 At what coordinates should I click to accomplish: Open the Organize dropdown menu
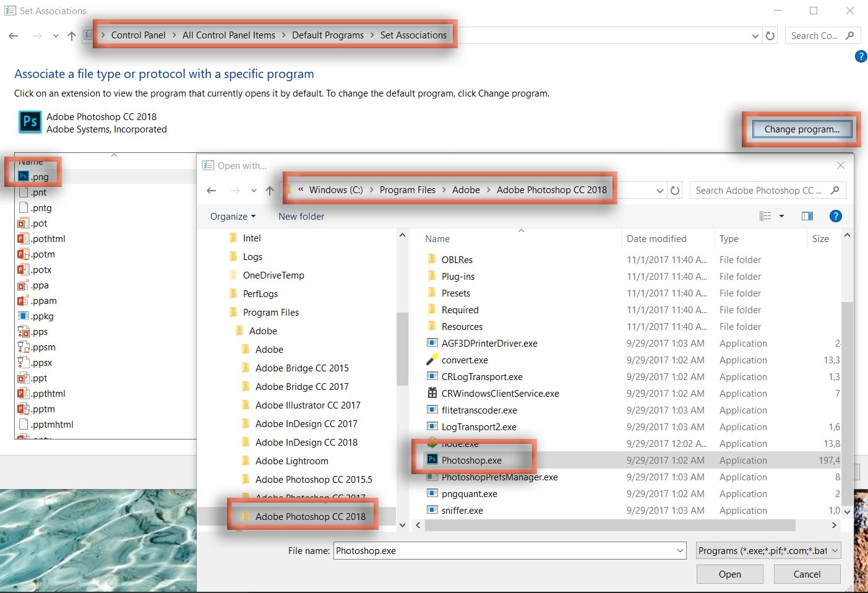pyautogui.click(x=233, y=217)
